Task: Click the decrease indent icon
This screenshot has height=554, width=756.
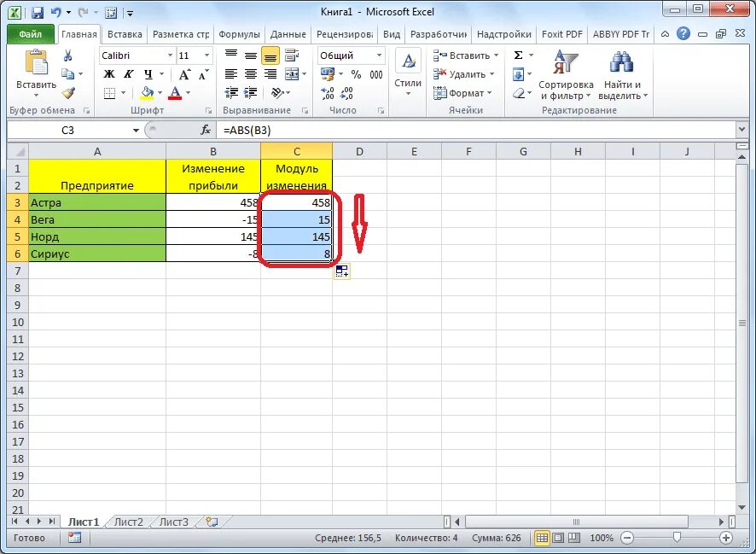Action: tap(231, 92)
